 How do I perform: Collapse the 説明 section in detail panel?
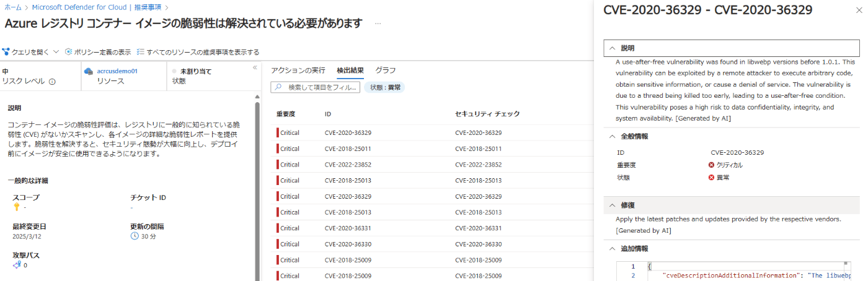coord(612,48)
